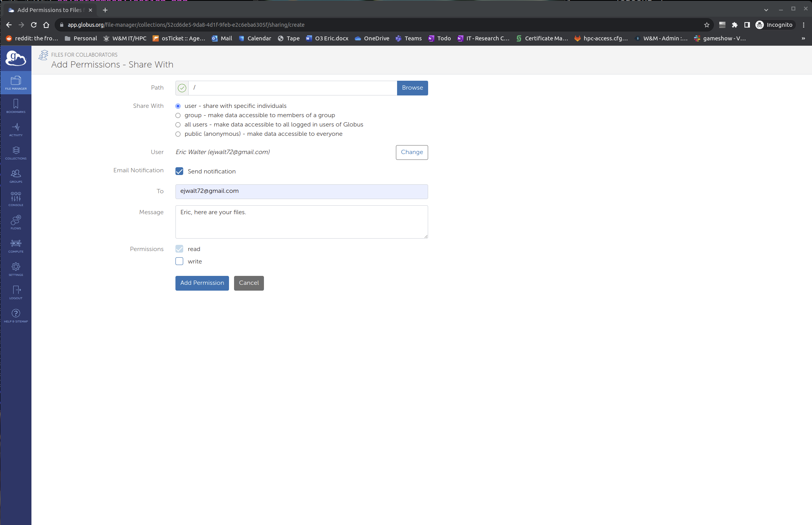
Task: Open the Activity sidebar icon
Action: click(16, 129)
